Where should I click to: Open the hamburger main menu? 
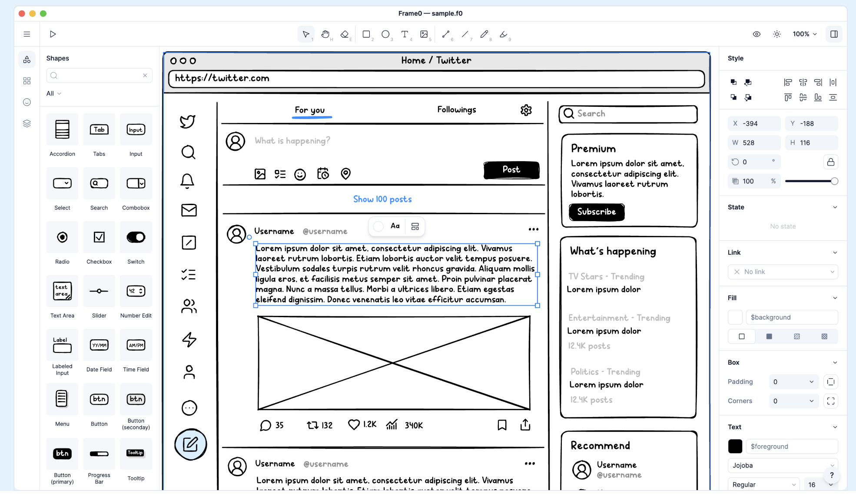[x=27, y=34]
